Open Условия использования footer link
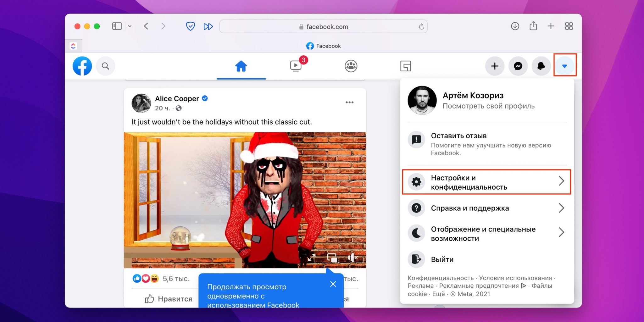 point(515,278)
